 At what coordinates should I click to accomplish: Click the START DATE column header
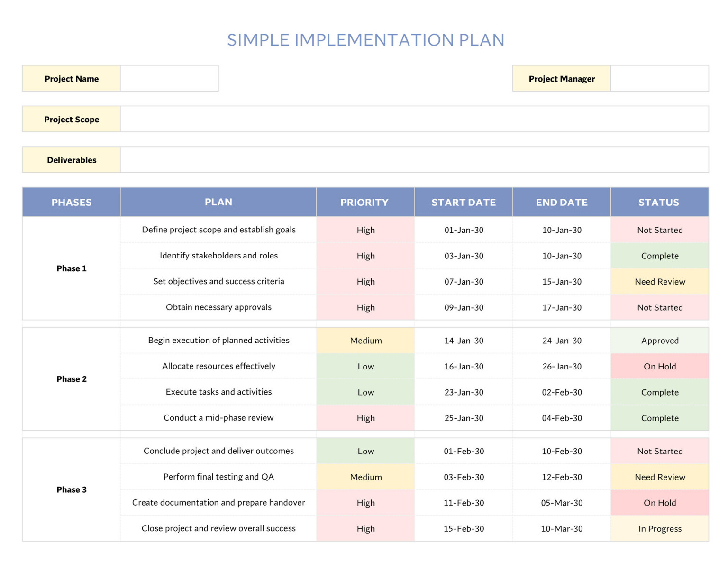pyautogui.click(x=464, y=202)
